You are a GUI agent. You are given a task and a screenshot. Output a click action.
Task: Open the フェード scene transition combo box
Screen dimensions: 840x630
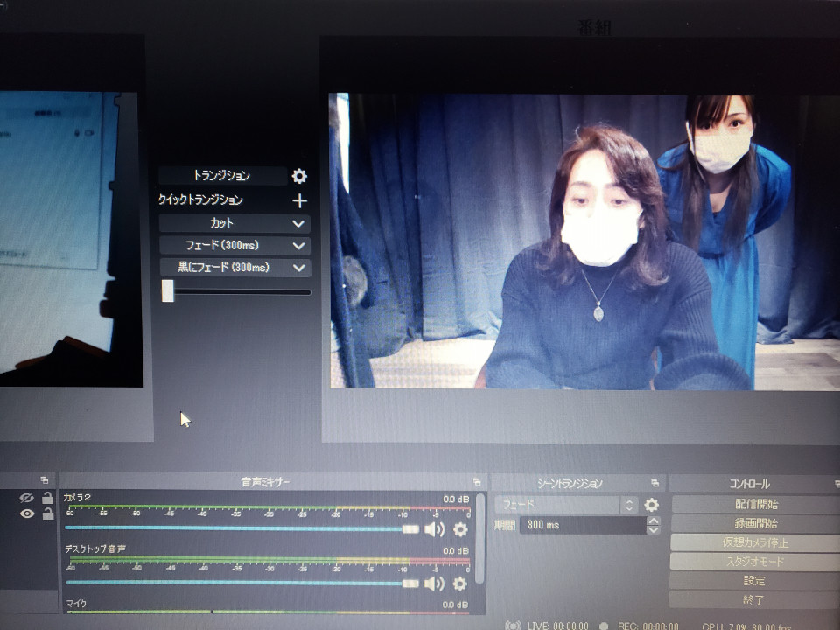click(565, 505)
